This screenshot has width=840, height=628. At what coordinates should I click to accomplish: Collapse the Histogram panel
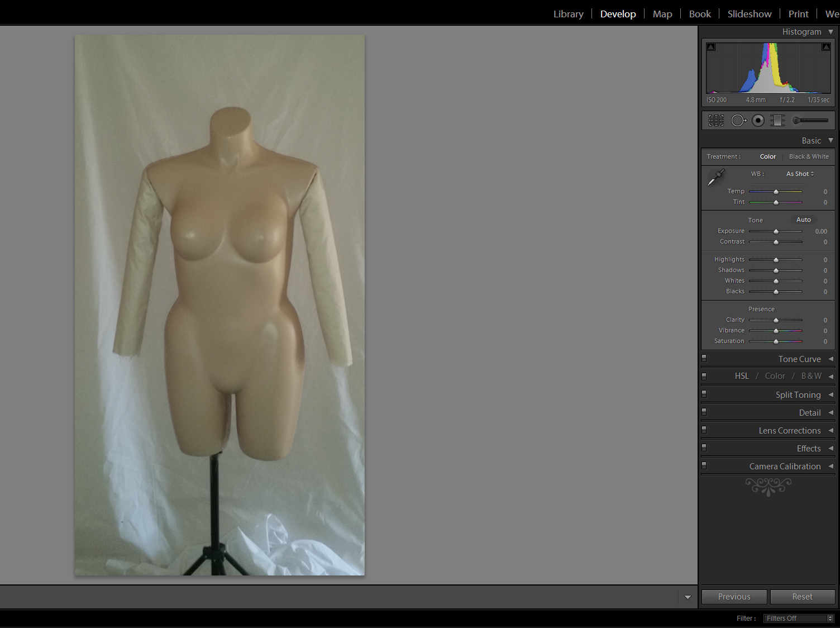tap(831, 32)
